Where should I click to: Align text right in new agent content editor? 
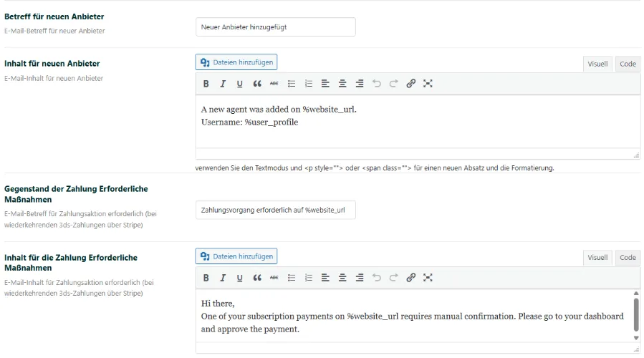[x=360, y=84]
